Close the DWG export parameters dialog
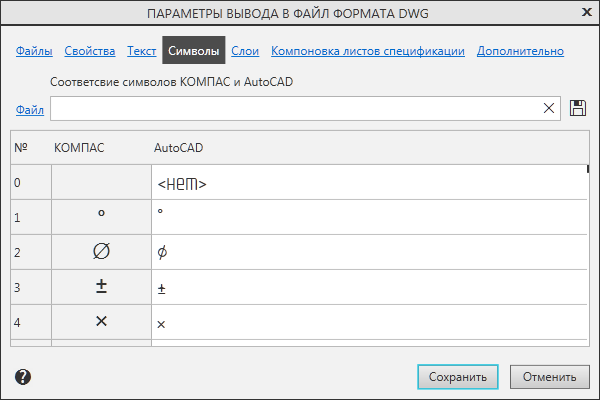The image size is (600, 400). 585,13
